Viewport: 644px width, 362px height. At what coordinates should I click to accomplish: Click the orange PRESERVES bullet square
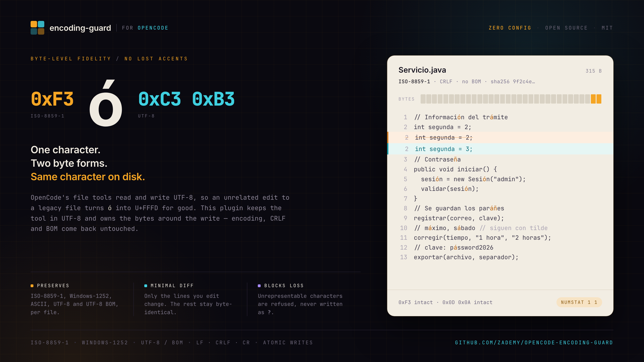point(32,286)
